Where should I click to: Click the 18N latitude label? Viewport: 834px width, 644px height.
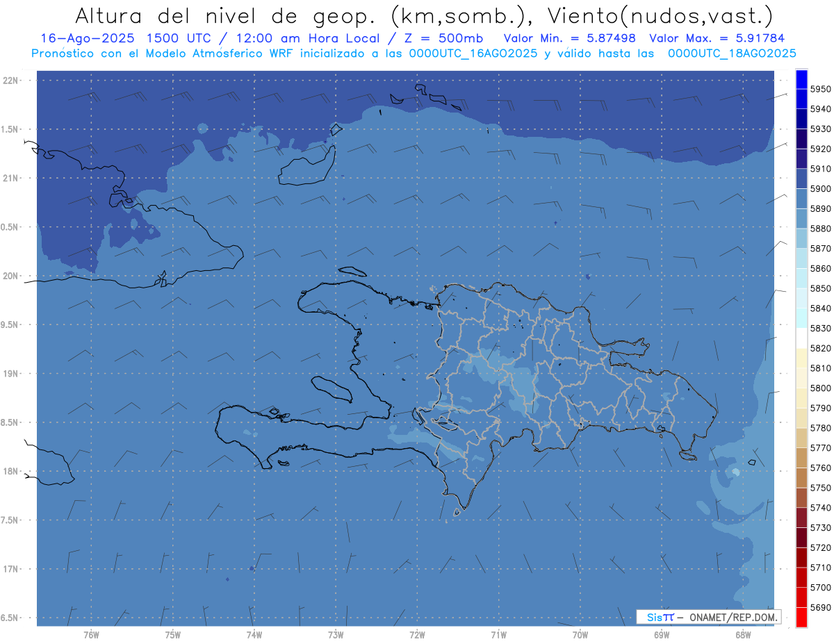pos(10,471)
